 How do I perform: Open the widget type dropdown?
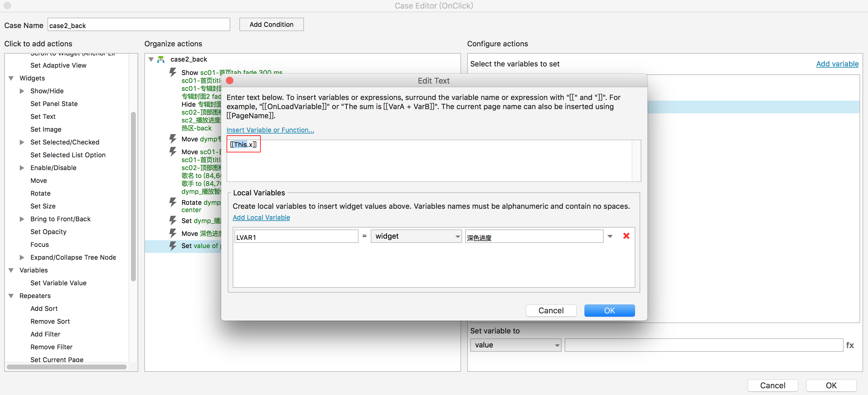pos(416,236)
